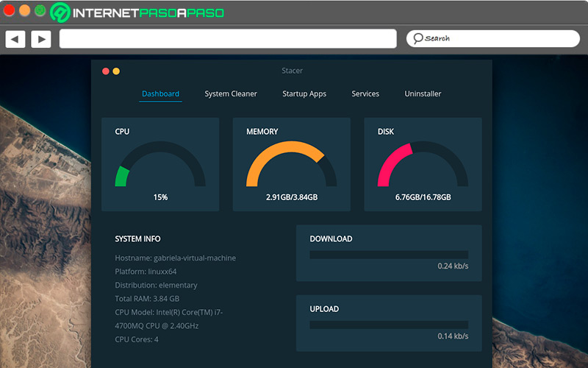Click the DISK card label
Image resolution: width=588 pixels, height=368 pixels.
pyautogui.click(x=385, y=132)
